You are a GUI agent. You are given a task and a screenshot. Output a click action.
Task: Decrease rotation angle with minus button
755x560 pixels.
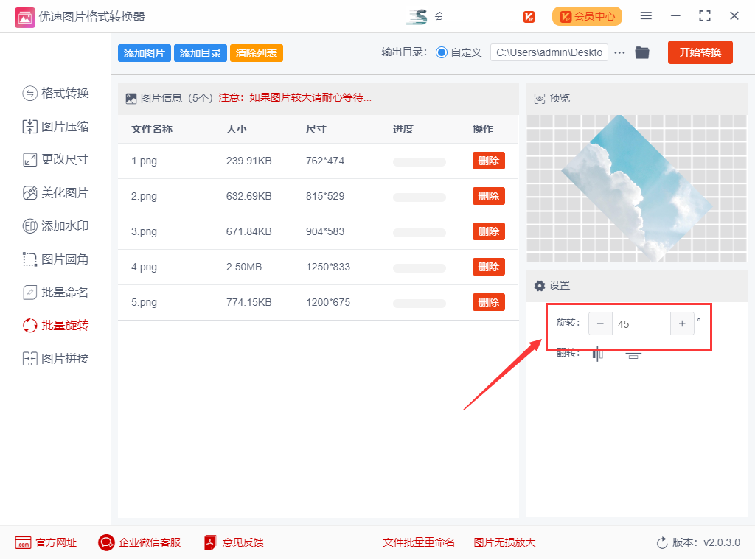point(600,323)
